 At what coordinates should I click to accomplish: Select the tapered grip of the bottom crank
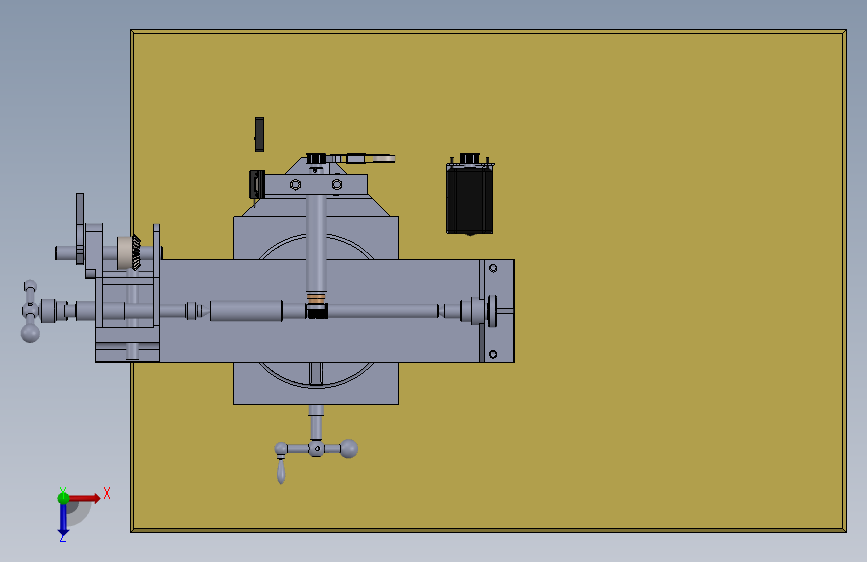(281, 471)
